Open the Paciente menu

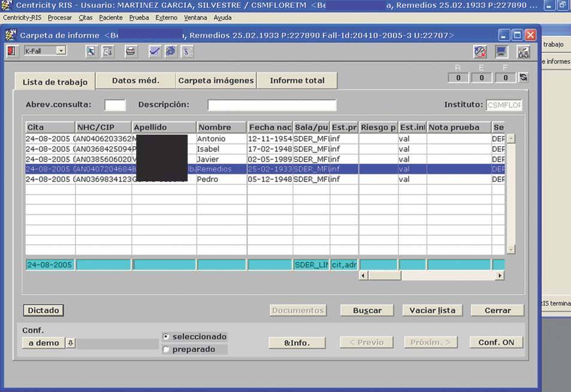(x=111, y=18)
